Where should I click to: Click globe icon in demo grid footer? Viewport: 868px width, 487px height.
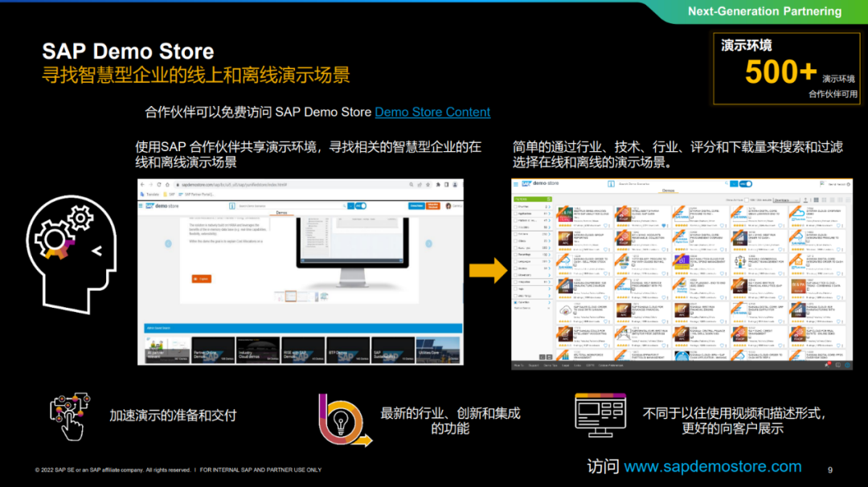click(x=847, y=365)
